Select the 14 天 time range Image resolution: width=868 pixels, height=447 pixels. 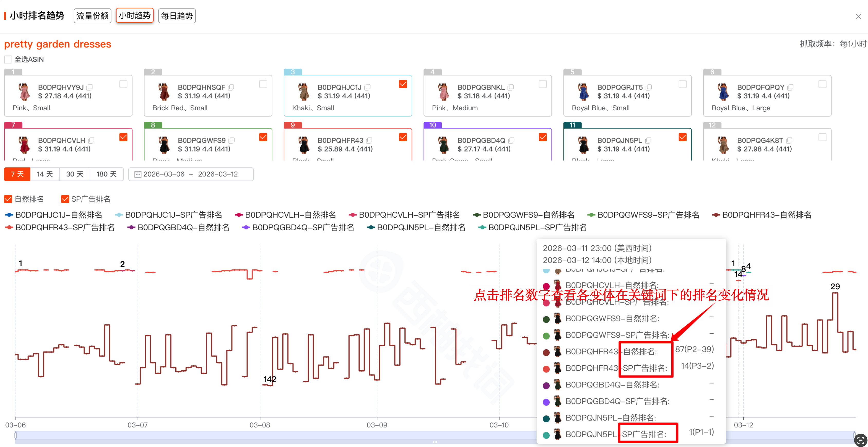click(x=45, y=174)
